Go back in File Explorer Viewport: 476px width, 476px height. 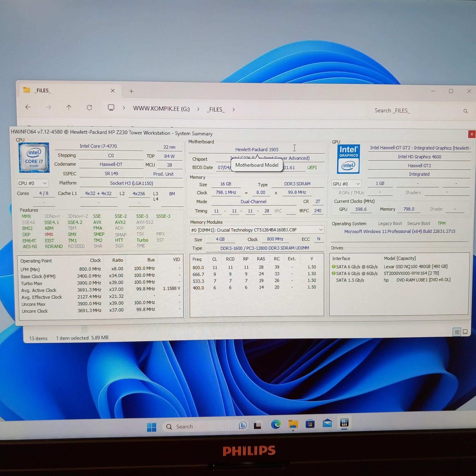coord(28,107)
